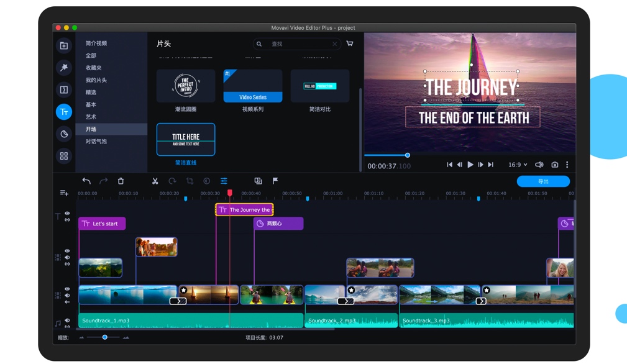Hide the titles track using its eye toggle
This screenshot has width=627, height=364.
point(68,214)
